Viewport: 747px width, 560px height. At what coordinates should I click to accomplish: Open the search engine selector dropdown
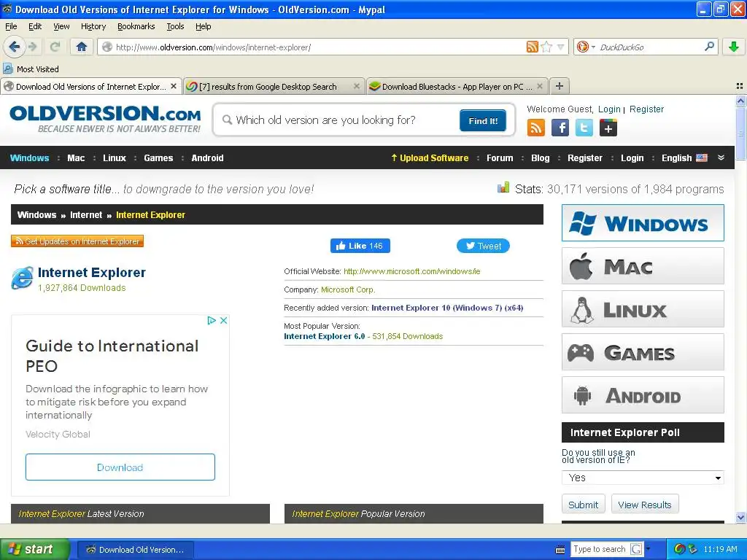pyautogui.click(x=593, y=47)
